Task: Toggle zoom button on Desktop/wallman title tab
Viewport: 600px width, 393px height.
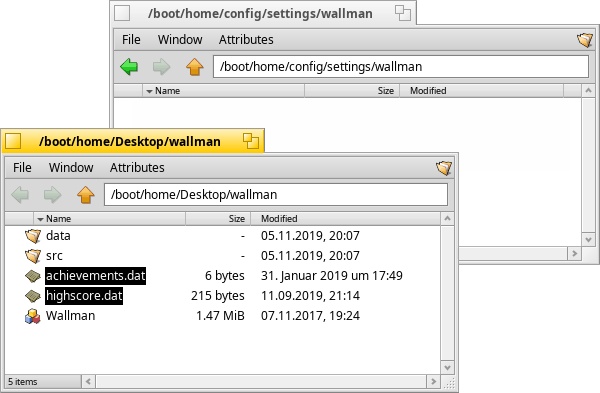Action: tap(251, 141)
